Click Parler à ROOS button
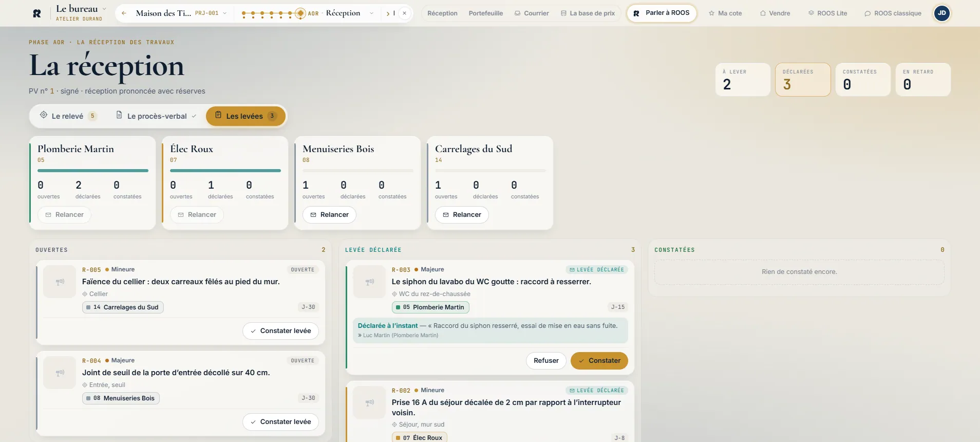This screenshot has height=442, width=980. coord(662,13)
